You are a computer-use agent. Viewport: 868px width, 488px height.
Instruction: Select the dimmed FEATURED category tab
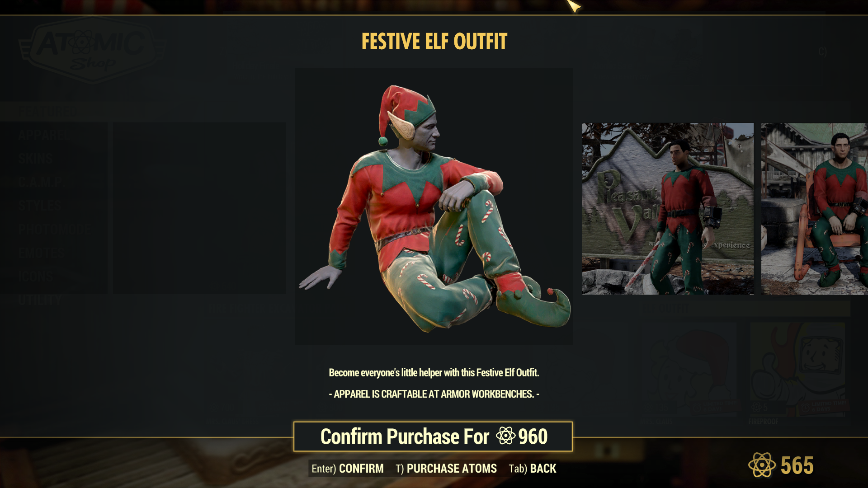click(49, 111)
